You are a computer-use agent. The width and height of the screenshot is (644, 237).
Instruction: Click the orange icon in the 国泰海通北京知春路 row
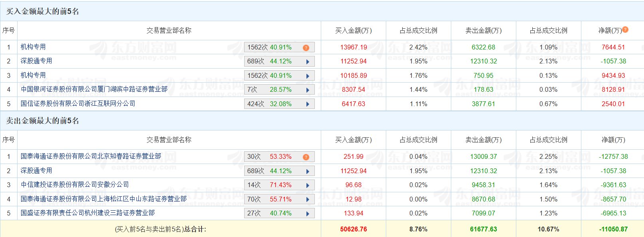point(306,157)
